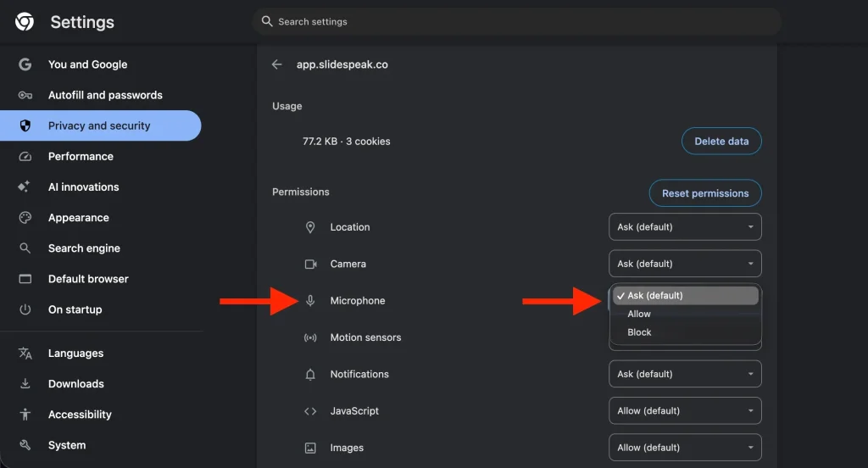The image size is (868, 468).
Task: Click the window icon for Default browser
Action: coord(25,279)
